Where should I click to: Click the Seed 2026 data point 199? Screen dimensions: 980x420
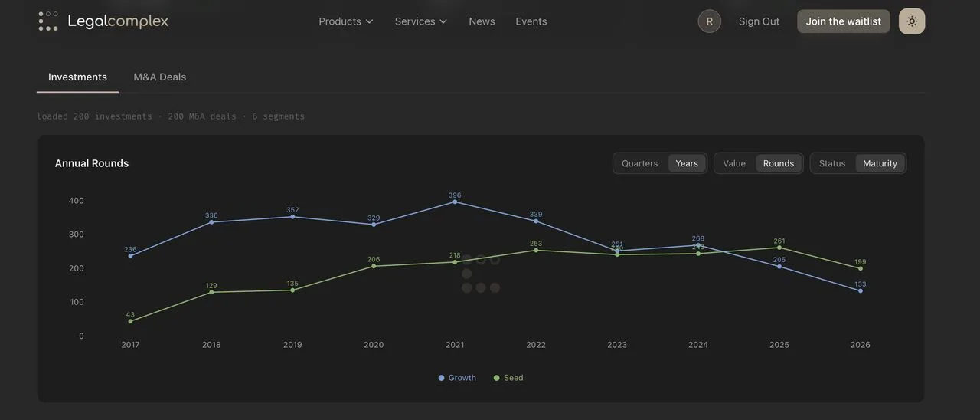[x=861, y=268]
